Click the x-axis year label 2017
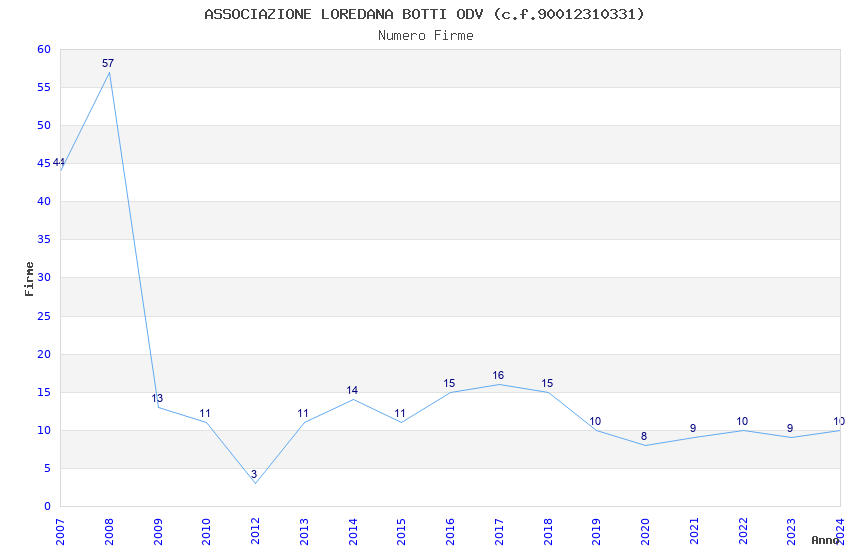This screenshot has width=850, height=550. pyautogui.click(x=499, y=532)
